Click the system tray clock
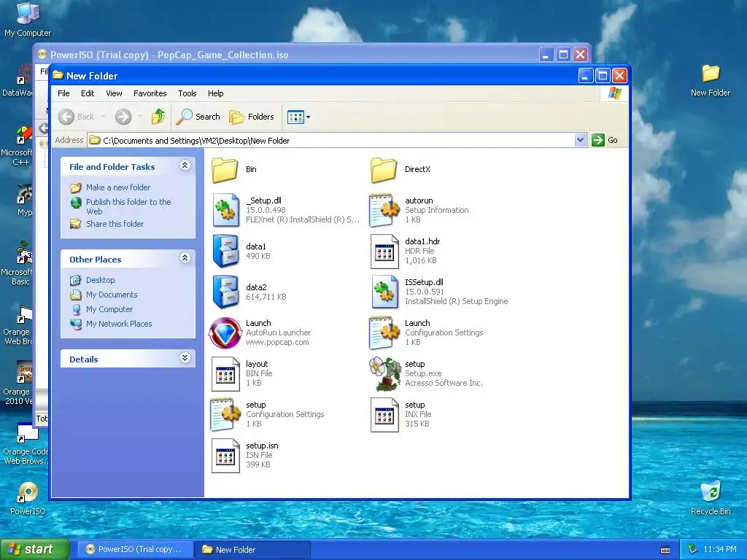This screenshot has height=560, width=747. 720,550
